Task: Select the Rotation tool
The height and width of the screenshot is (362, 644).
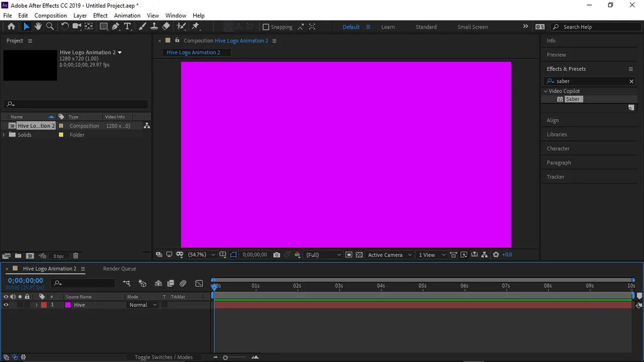Action: [x=65, y=27]
